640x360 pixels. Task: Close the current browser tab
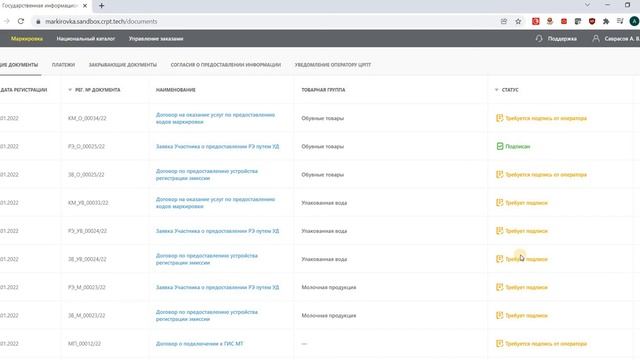85,6
